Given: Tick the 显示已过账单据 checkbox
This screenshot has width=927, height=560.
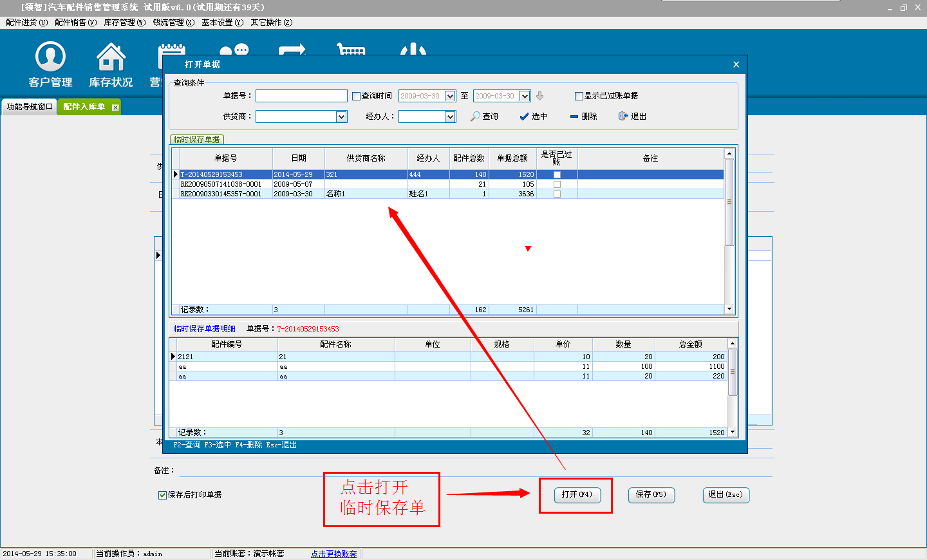Looking at the screenshot, I should click(x=579, y=96).
